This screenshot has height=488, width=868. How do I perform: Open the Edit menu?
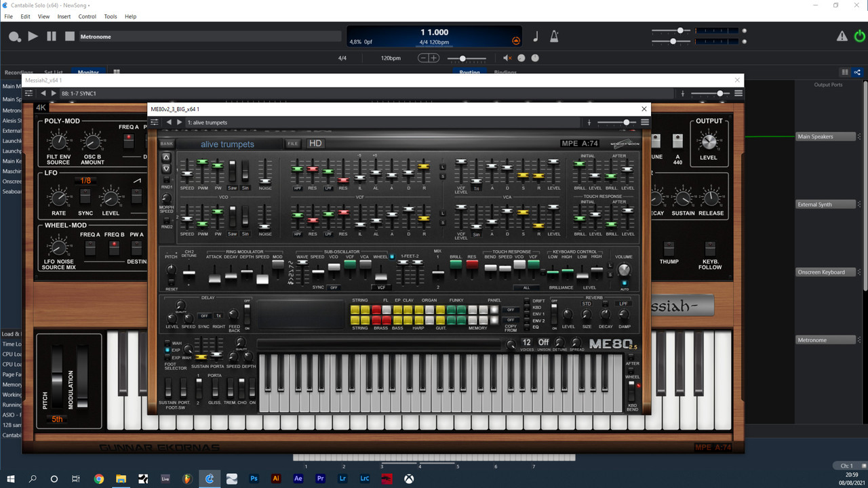tap(25, 16)
